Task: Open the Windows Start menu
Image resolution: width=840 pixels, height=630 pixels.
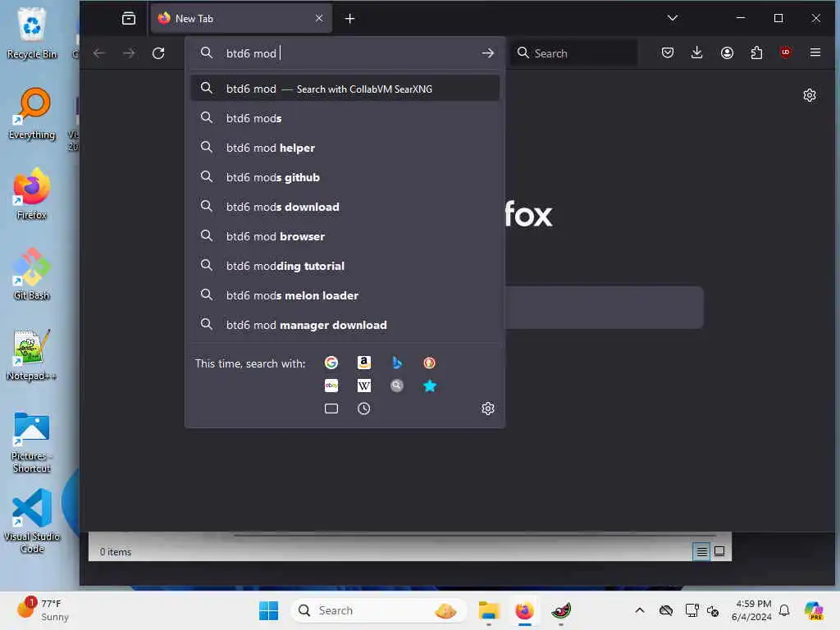Action: [x=268, y=610]
